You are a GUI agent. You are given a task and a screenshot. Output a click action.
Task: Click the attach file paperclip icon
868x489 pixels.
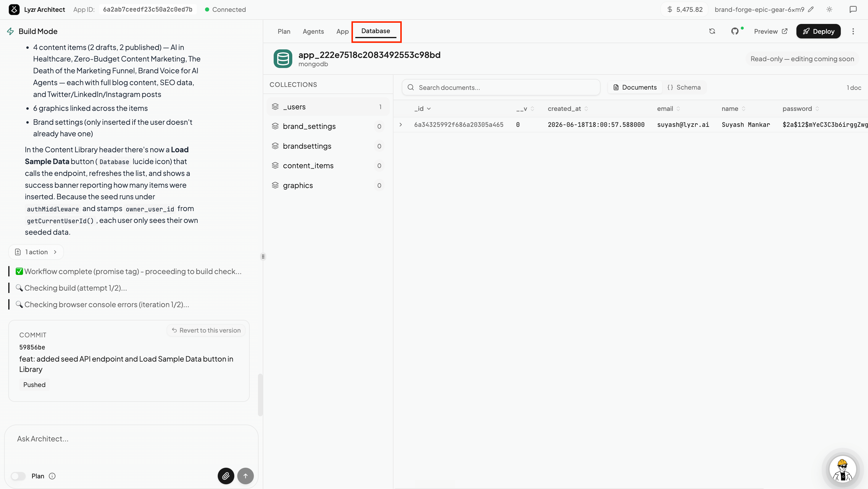tap(226, 476)
